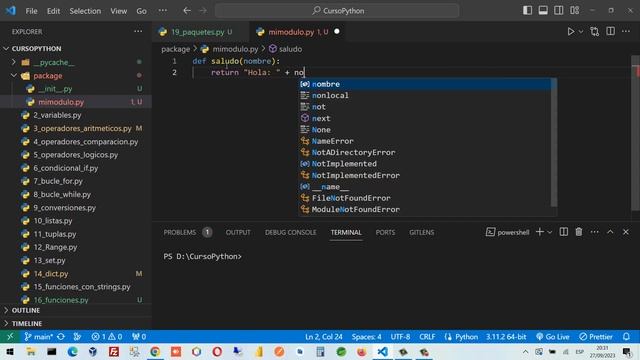Open terminal panel more actions ellipsis

pyautogui.click(x=594, y=232)
